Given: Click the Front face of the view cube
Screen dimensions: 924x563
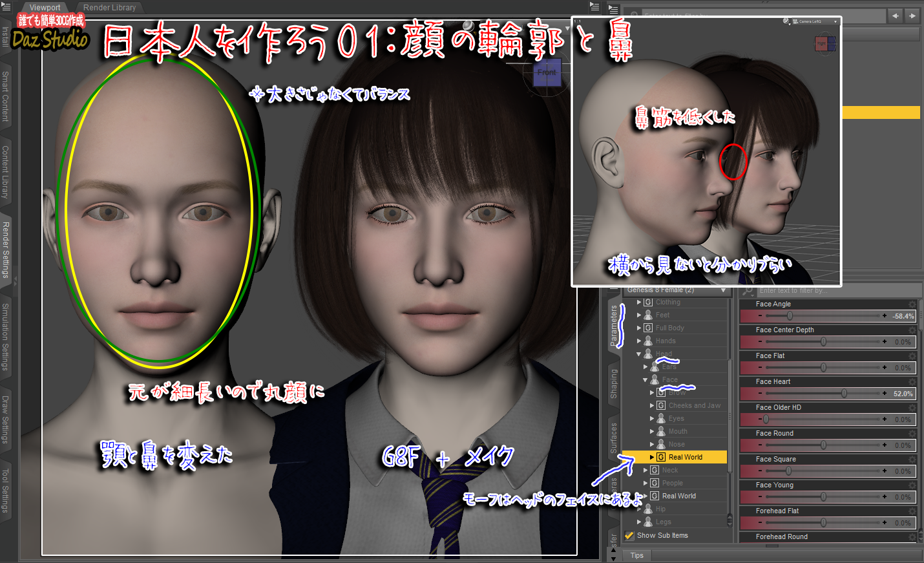Looking at the screenshot, I should (547, 73).
